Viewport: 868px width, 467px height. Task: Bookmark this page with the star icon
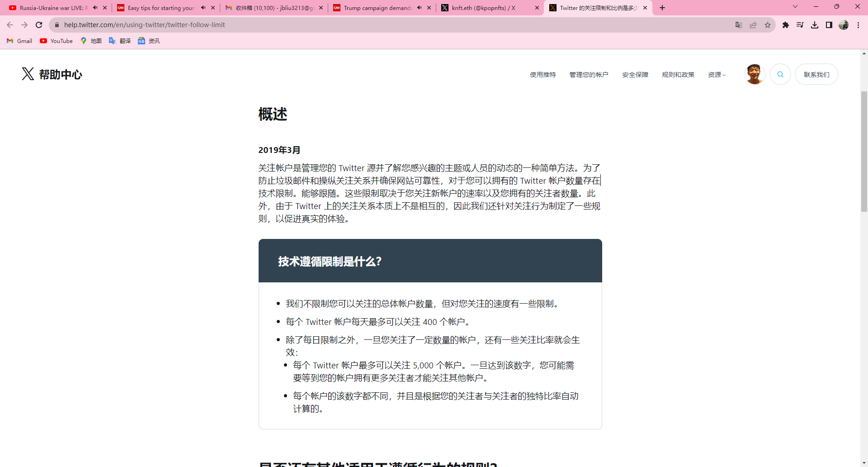[768, 25]
